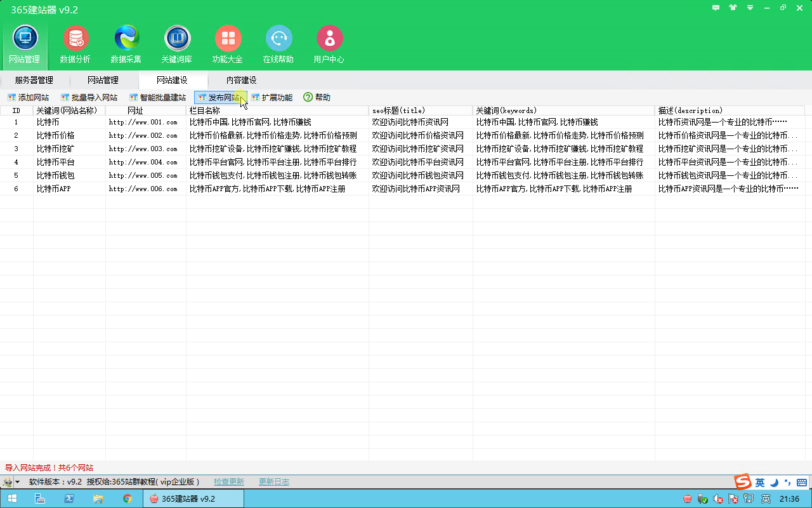Click the URL http://www.002.com cell
The width and height of the screenshot is (812, 508).
click(x=146, y=135)
